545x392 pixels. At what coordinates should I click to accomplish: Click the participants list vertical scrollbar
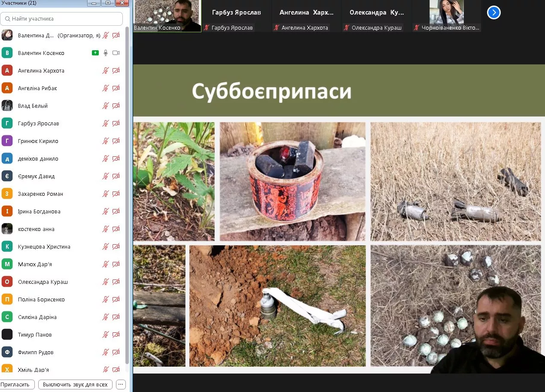(127, 193)
